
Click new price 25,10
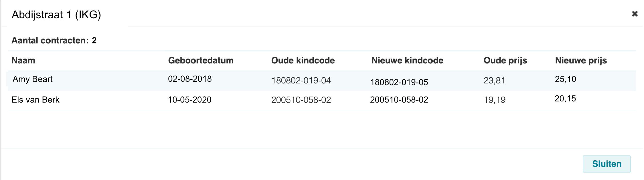565,79
